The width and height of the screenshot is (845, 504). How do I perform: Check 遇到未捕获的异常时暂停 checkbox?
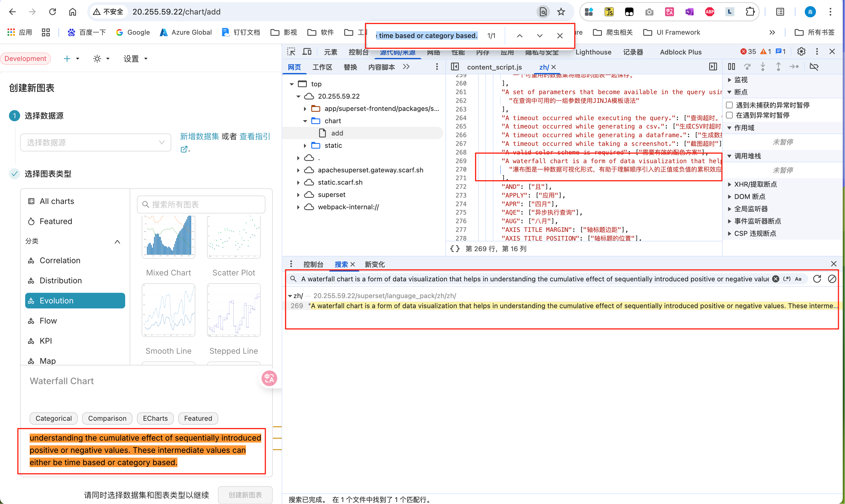coord(729,105)
